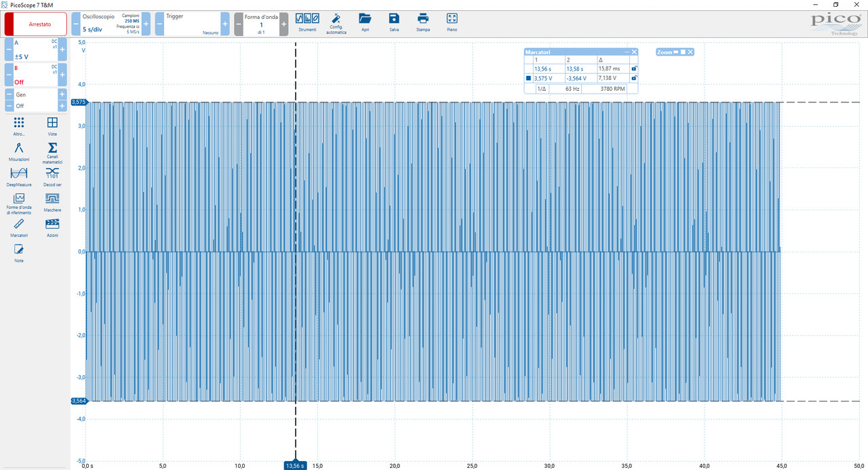The width and height of the screenshot is (868, 470).
Task: Close the Marcatori panel
Action: 635,52
